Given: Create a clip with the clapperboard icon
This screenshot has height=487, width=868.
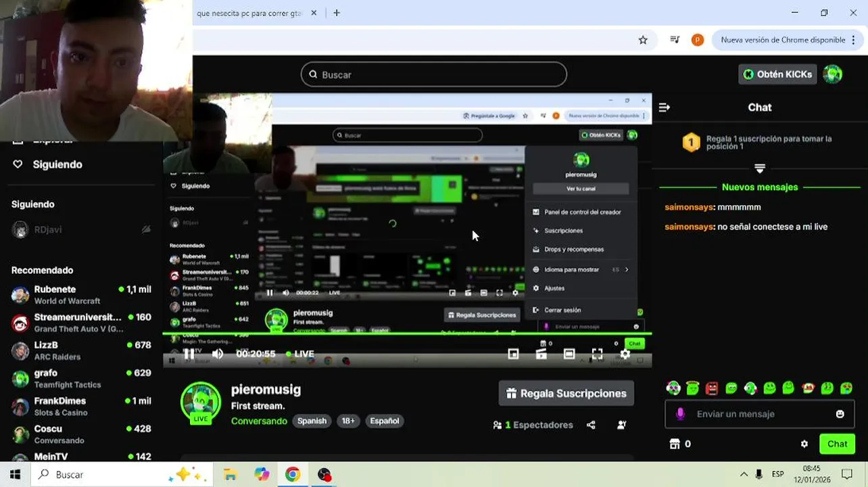Looking at the screenshot, I should pos(541,354).
